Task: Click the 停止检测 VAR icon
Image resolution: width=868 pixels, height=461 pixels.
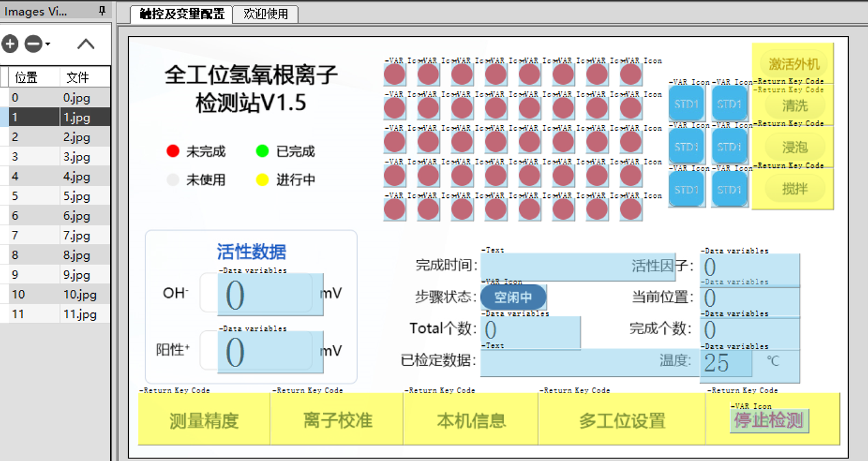Action: tap(769, 421)
